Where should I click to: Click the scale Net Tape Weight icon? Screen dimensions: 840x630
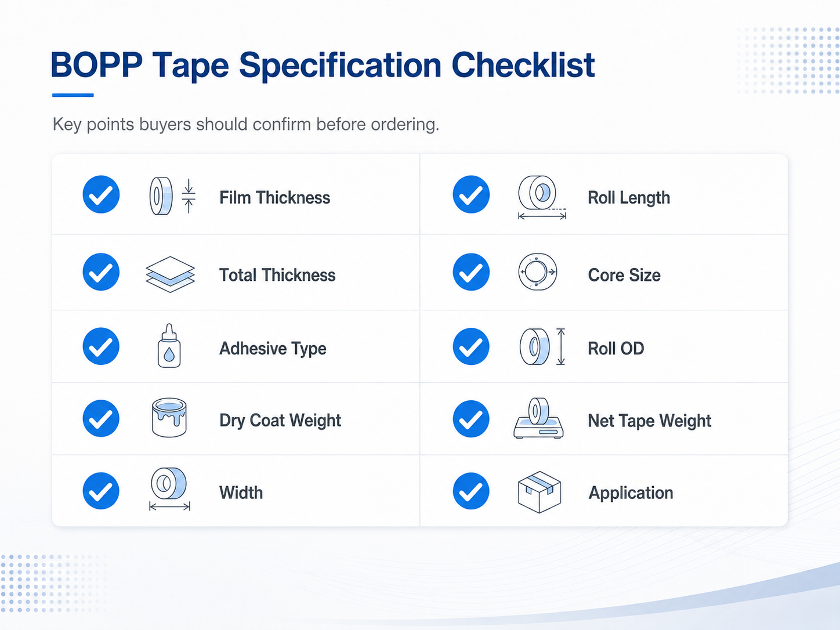tap(538, 418)
